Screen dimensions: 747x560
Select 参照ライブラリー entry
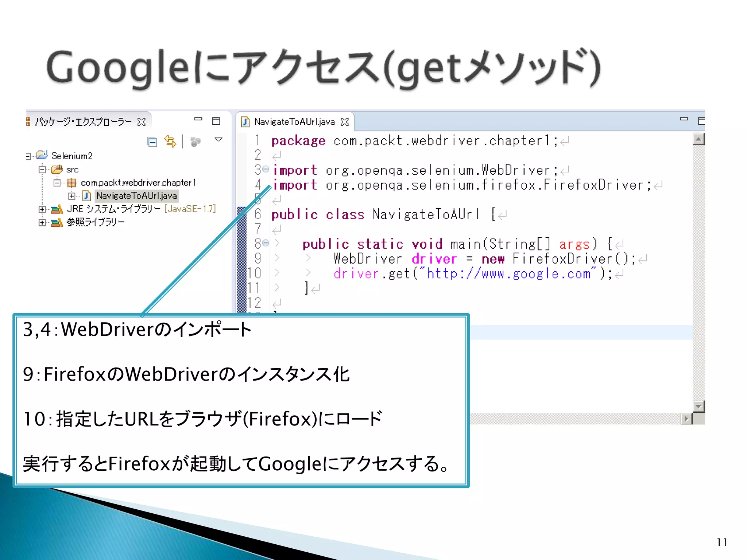(96, 222)
